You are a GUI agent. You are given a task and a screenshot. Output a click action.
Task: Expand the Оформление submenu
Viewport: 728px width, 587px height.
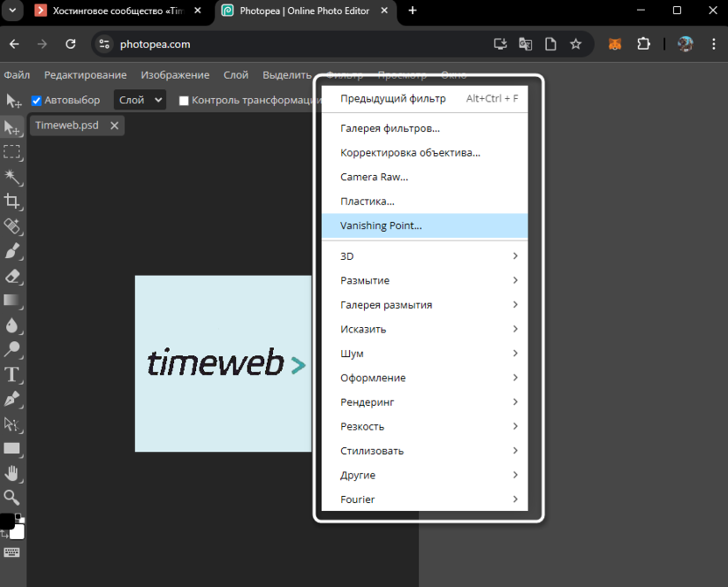(x=424, y=378)
